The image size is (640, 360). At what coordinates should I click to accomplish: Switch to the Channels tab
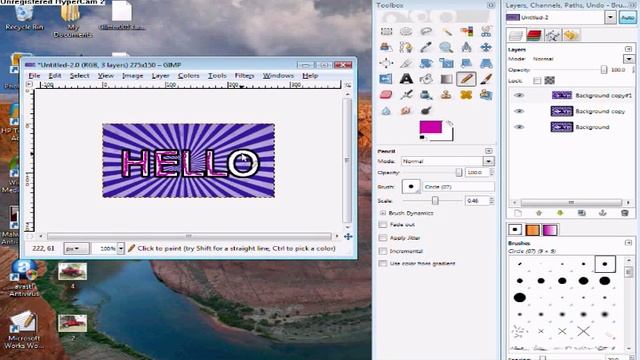pos(534,36)
